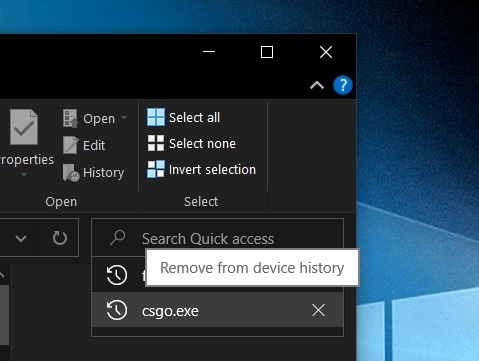Click the Edit document icon
This screenshot has height=361, width=479.
tap(71, 145)
